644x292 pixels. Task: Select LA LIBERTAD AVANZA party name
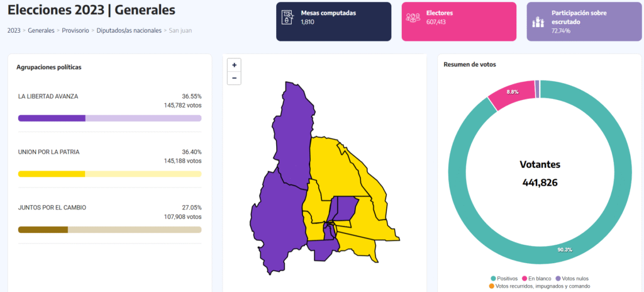[x=48, y=96]
